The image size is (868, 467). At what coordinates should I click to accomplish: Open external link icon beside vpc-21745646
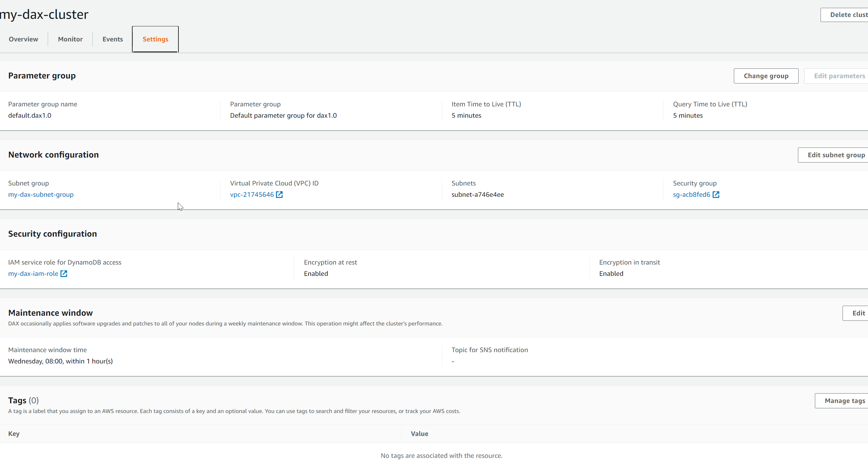point(279,195)
